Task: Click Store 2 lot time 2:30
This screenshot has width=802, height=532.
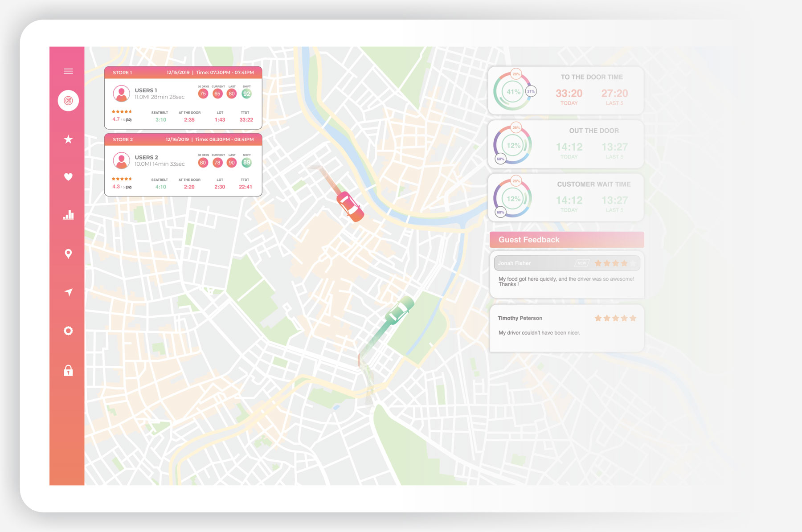Action: [x=220, y=187]
